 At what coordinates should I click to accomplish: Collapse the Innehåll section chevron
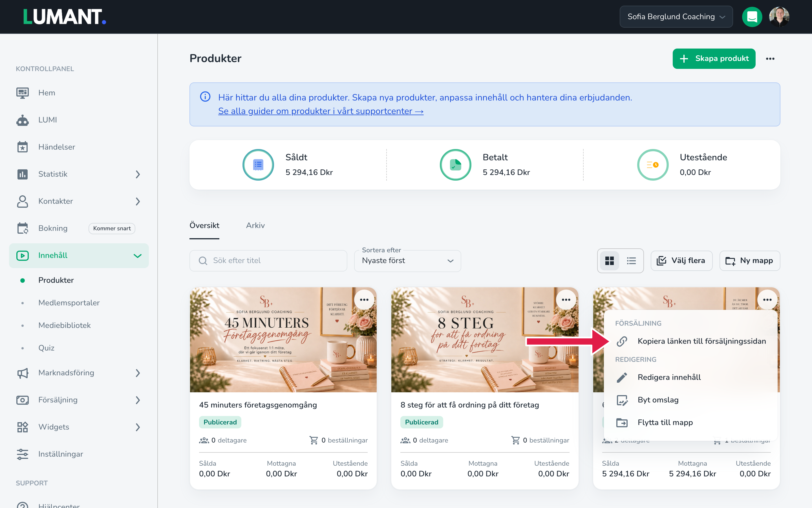click(x=138, y=256)
